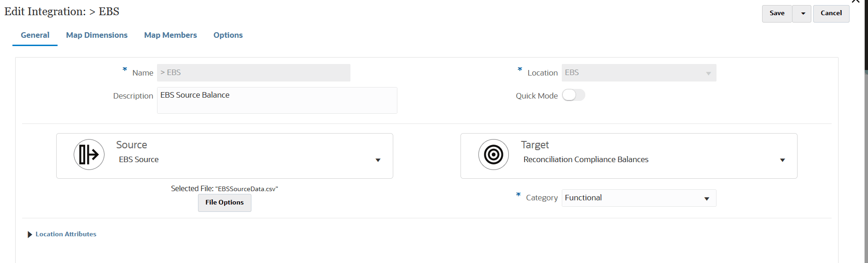Go to the Options tab
Image resolution: width=868 pixels, height=263 pixels.
click(x=228, y=35)
